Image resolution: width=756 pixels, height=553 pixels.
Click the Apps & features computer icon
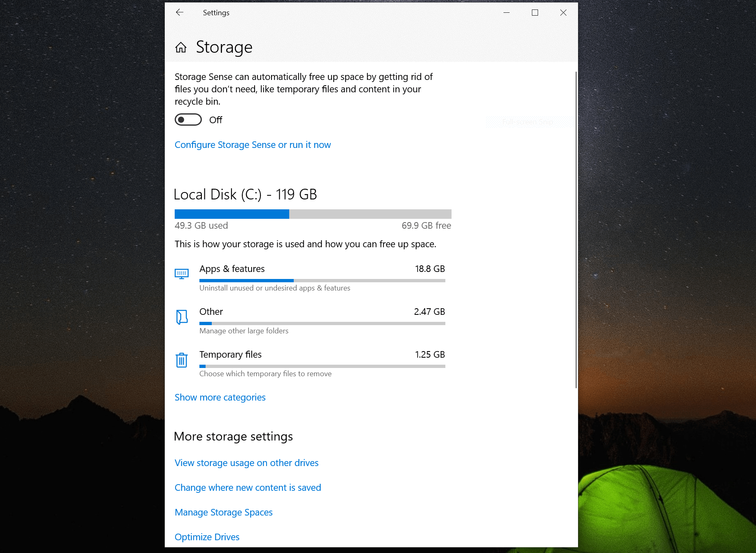click(x=182, y=274)
